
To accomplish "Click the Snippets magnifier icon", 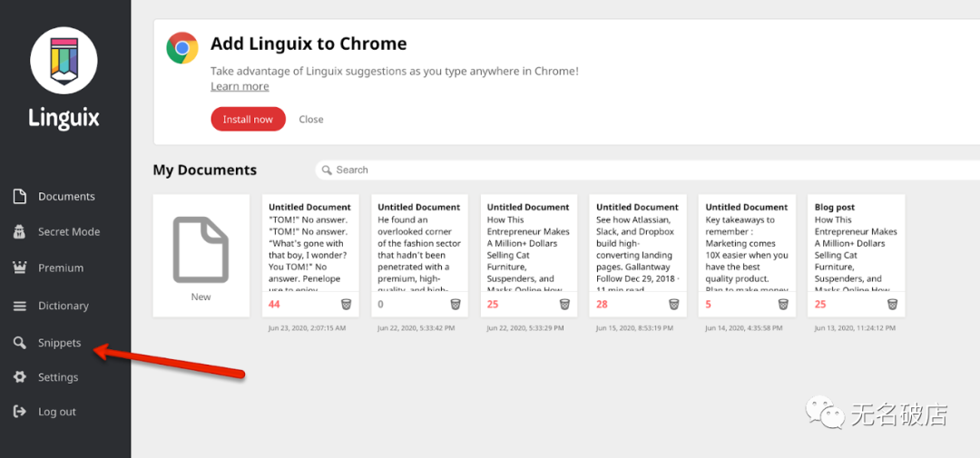I will [20, 343].
